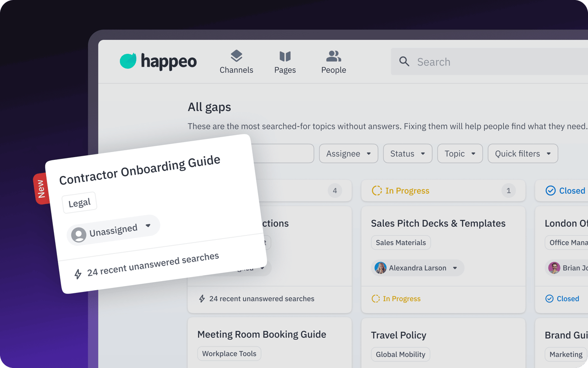Click Alexandra Larson's avatar
The image size is (588, 368).
(x=379, y=268)
